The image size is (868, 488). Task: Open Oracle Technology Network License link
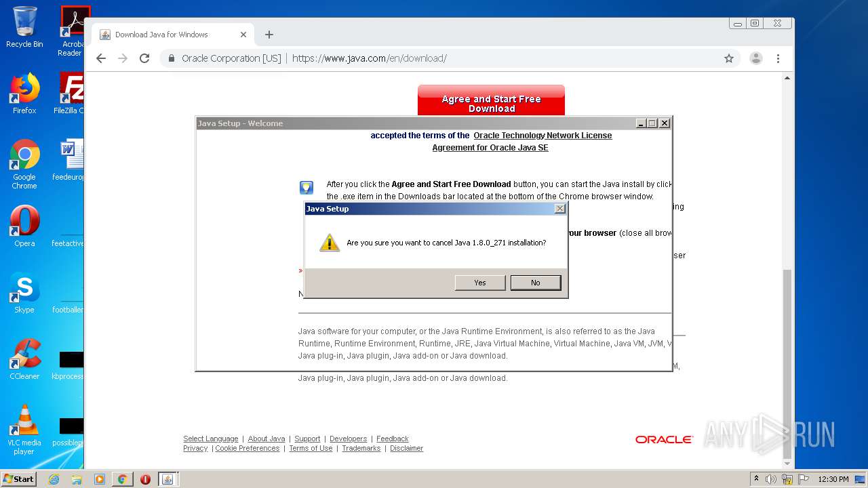542,136
